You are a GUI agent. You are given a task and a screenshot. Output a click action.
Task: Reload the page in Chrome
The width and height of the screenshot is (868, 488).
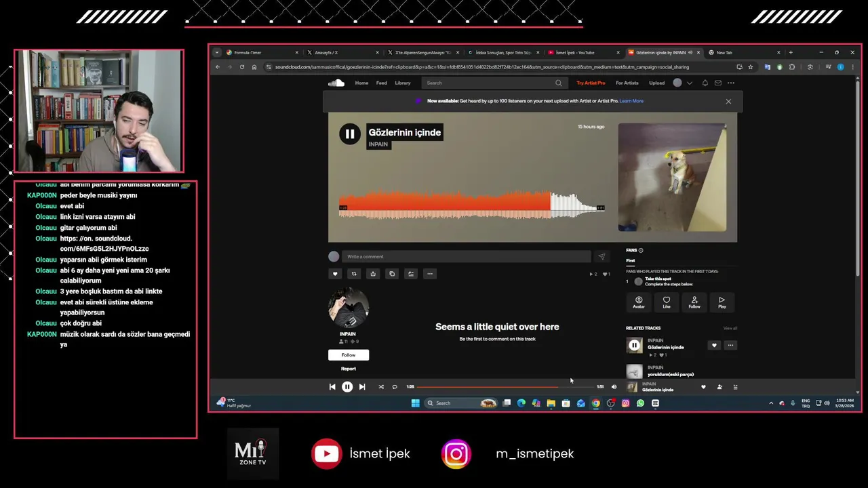click(x=242, y=67)
